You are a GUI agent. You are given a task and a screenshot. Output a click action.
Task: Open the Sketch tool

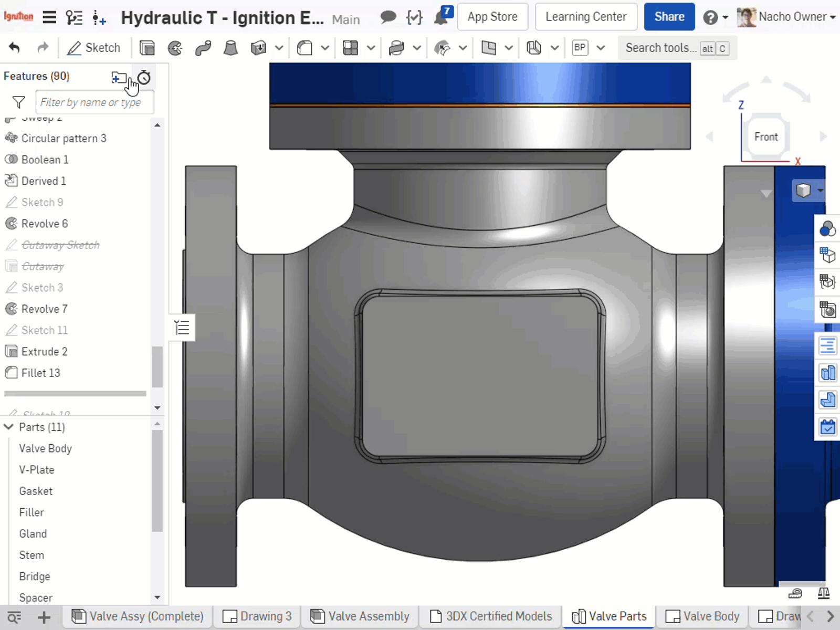pos(94,47)
